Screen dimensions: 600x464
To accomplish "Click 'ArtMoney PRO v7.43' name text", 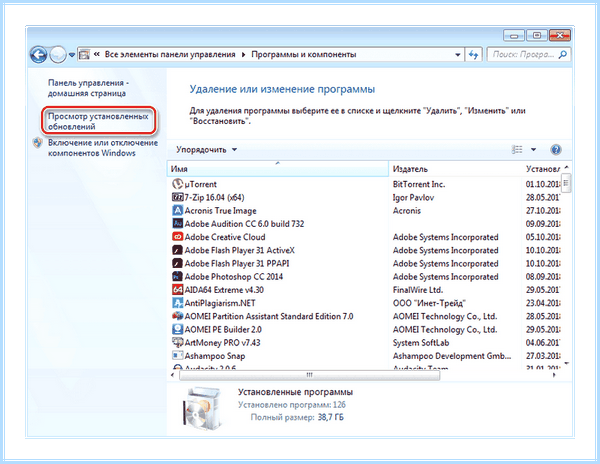I will click(x=222, y=343).
